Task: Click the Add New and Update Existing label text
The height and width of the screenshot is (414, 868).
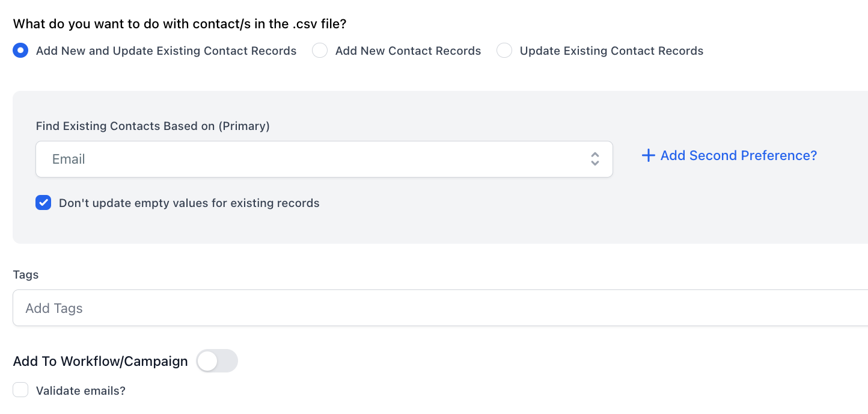Action: tap(166, 51)
